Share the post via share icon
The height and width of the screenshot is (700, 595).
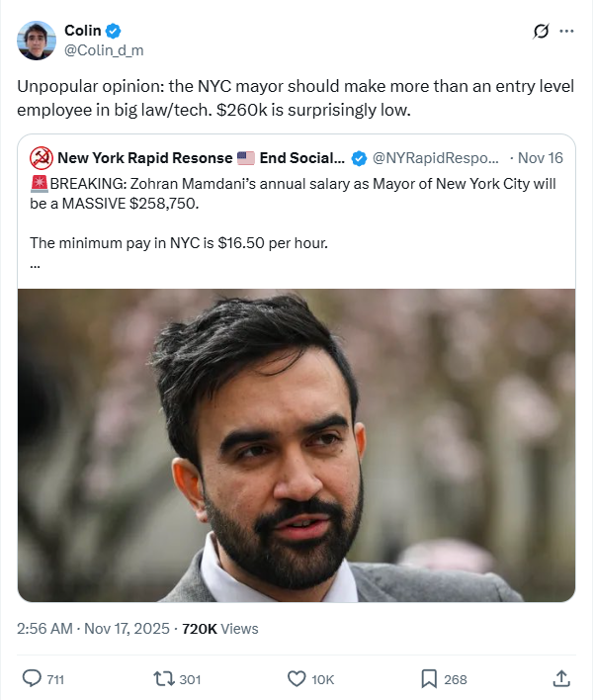[560, 678]
